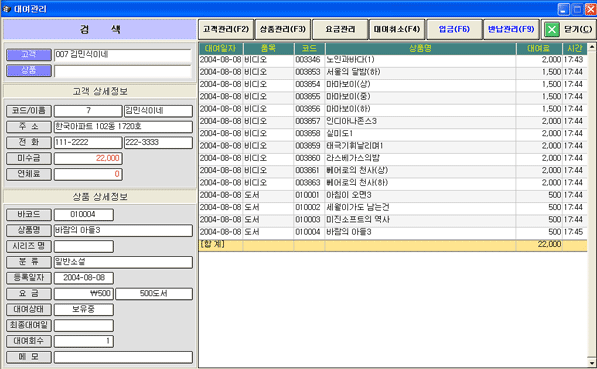Click 분류 field 일반소설
The width and height of the screenshot is (597, 369).
coord(123,262)
